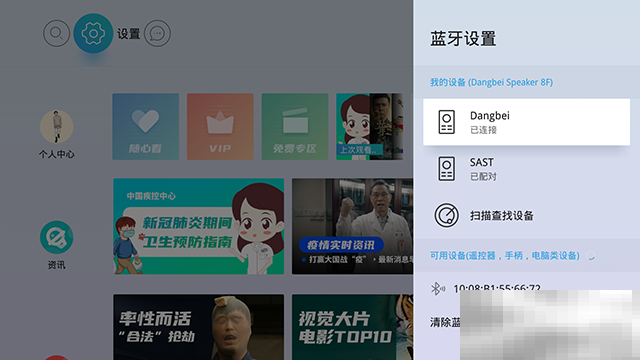This screenshot has height=360, width=640.
Task: Click 可用设备 section header
Action: [504, 256]
